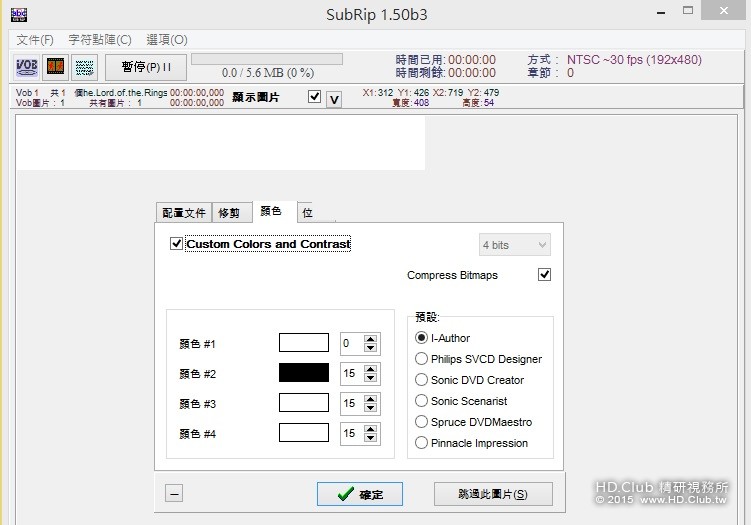Click the 章節: 0 chapter readout
751x525 pixels.
[x=551, y=73]
